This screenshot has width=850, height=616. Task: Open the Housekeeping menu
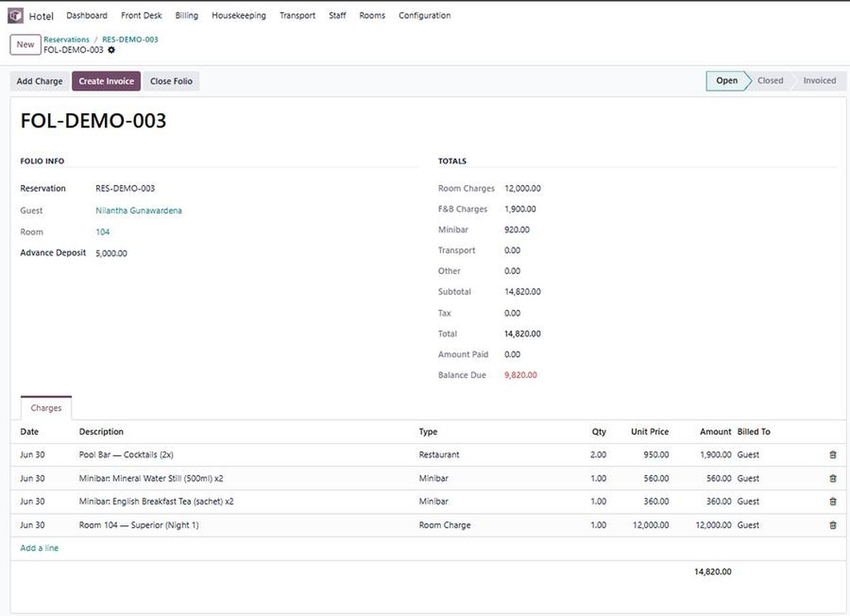(239, 15)
